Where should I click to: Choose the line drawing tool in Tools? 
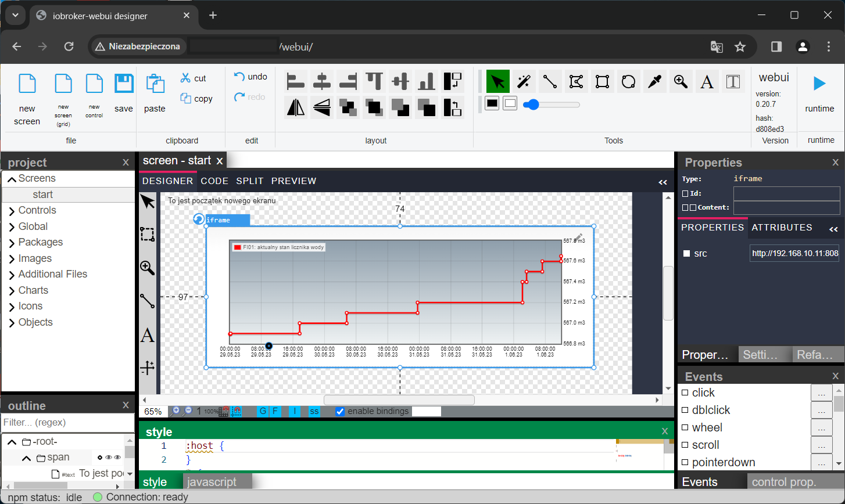550,82
